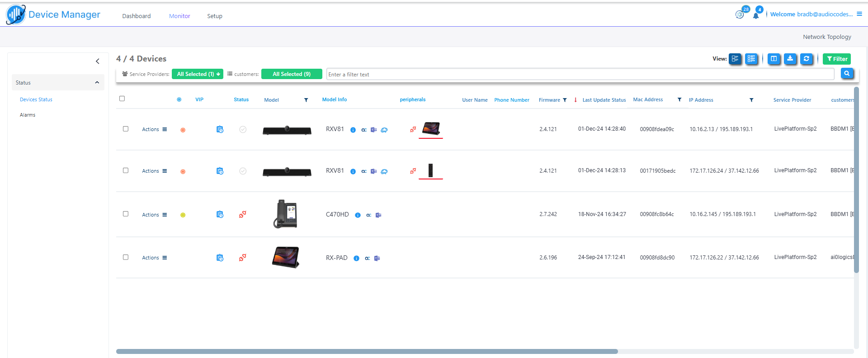Click the horizontal scrollbar below the table
This screenshot has height=358, width=868.
(x=367, y=351)
